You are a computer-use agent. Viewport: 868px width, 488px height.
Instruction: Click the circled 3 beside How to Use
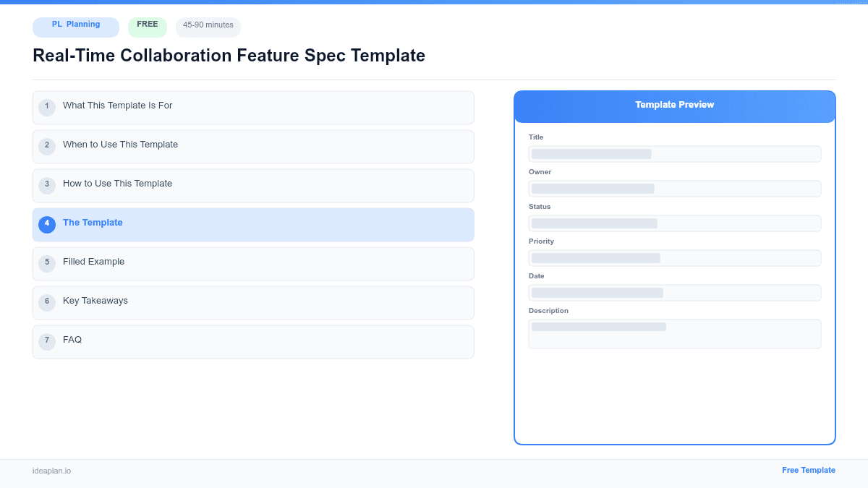(47, 185)
